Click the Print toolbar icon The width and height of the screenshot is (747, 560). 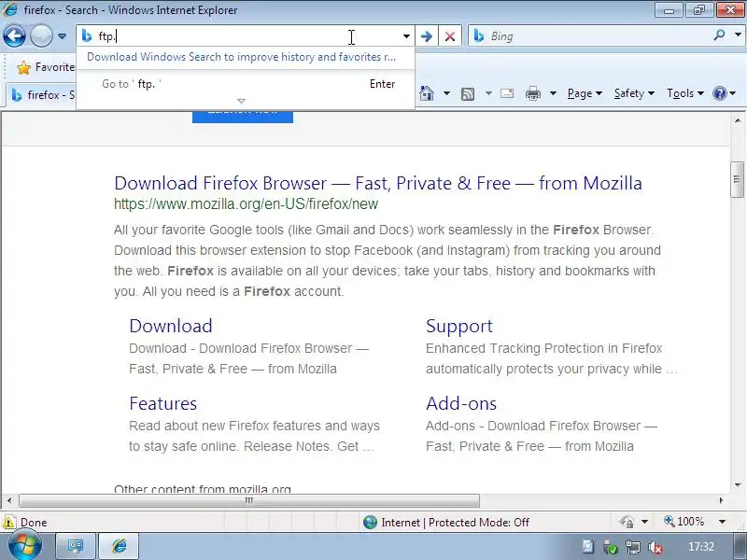532,93
